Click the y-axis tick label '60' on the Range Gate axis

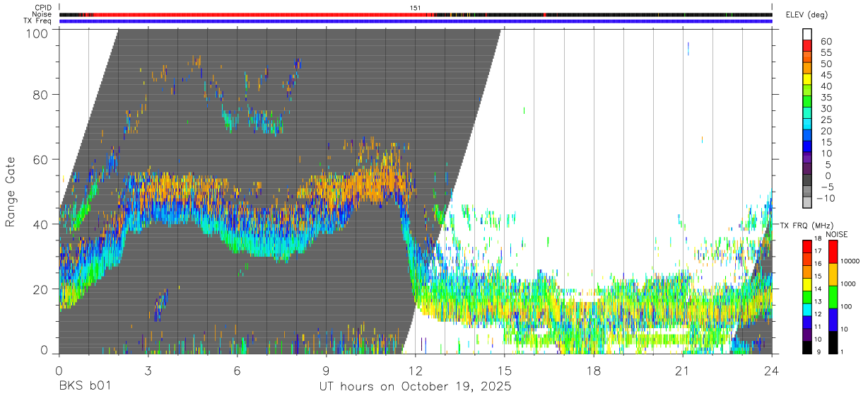40,159
